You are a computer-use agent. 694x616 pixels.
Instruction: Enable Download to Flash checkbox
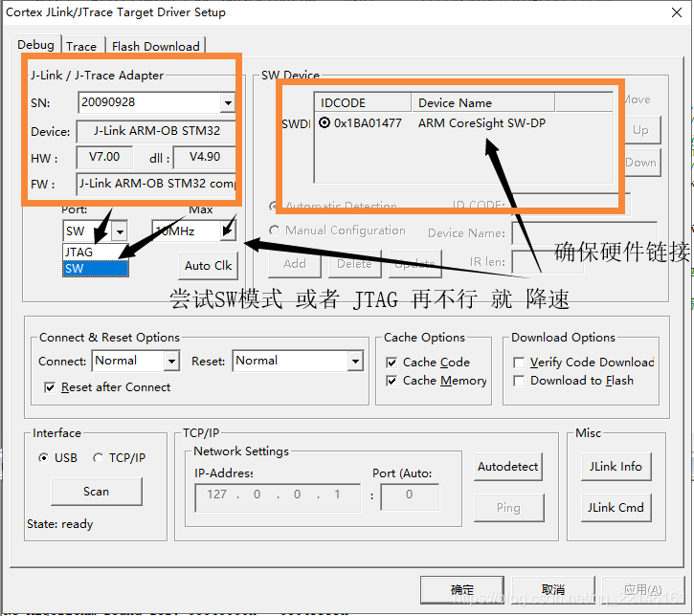point(518,381)
